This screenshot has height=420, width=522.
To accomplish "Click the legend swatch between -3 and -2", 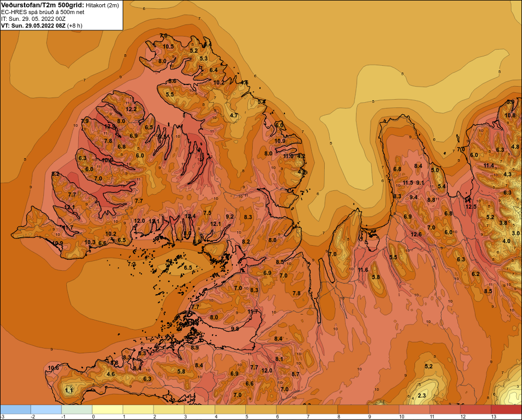I will (x=16, y=410).
